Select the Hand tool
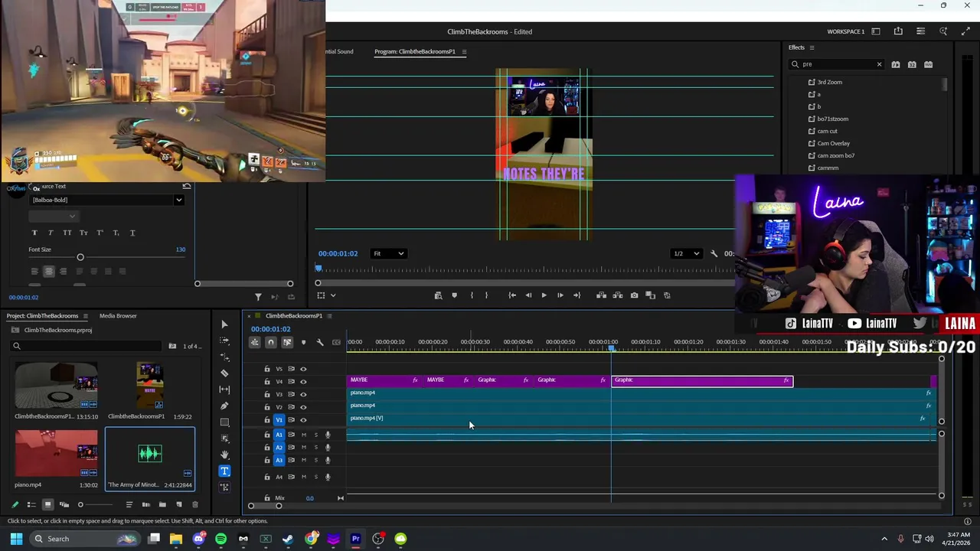The width and height of the screenshot is (980, 551). 224,455
